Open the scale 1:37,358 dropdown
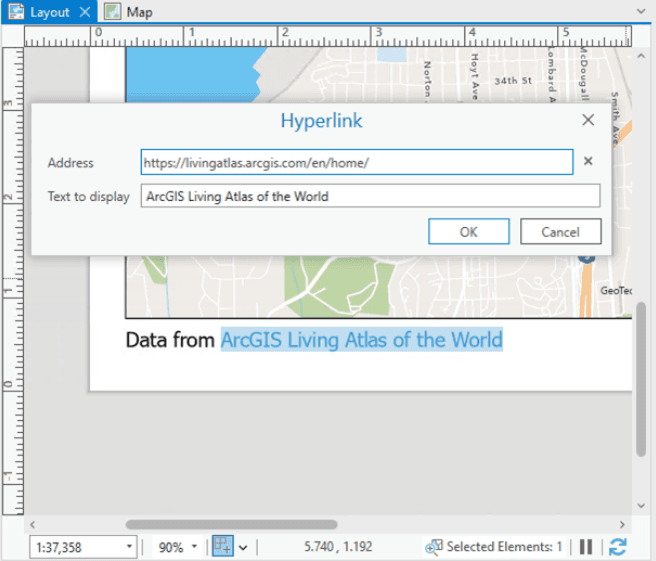The width and height of the screenshot is (656, 561). [130, 547]
